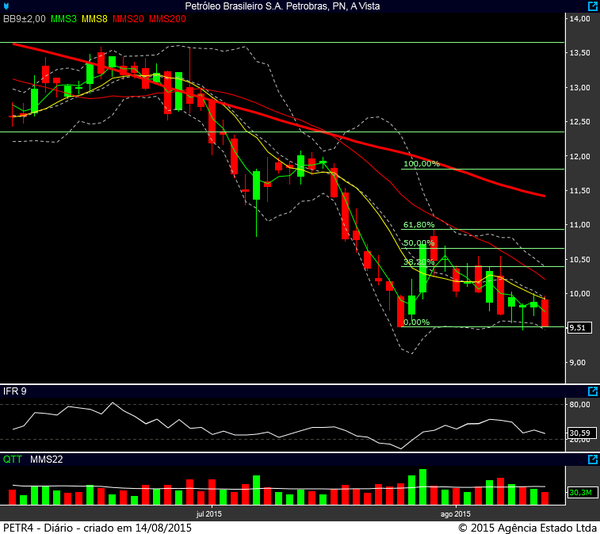600x534 pixels.
Task: Pop out the QTT volume panel
Action: coord(592,459)
